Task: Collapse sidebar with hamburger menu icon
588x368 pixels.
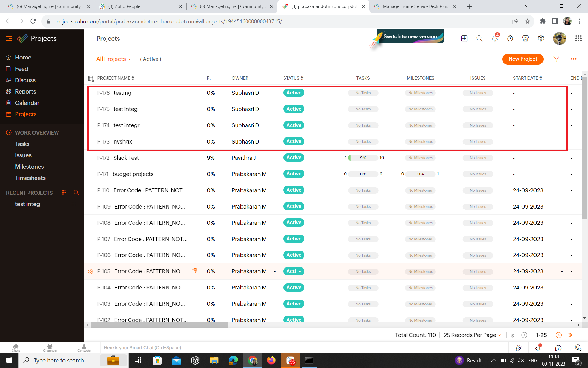Action: [9, 39]
